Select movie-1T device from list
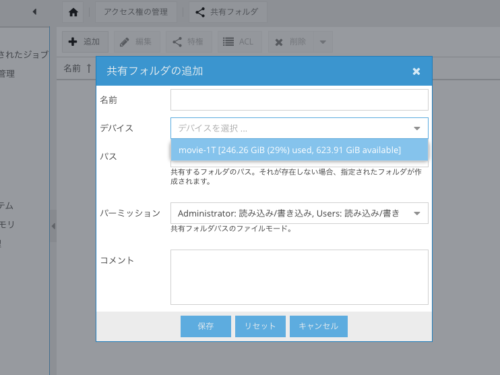The height and width of the screenshot is (375, 500). pos(299,150)
